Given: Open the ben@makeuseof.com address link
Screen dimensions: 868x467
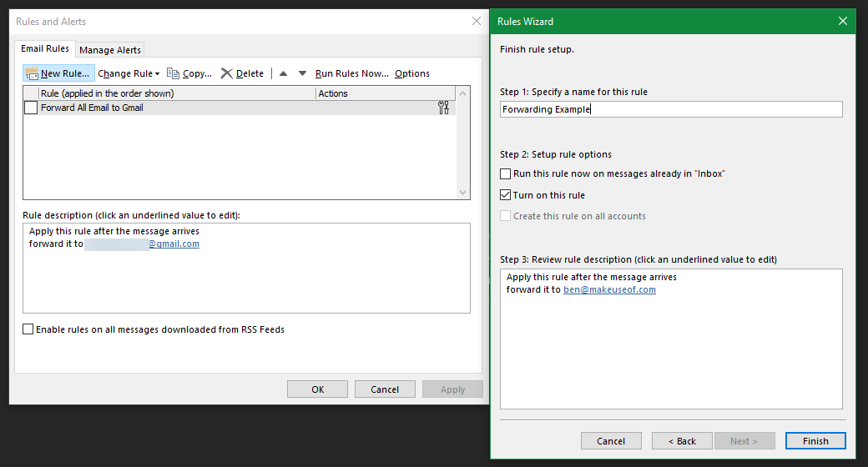Looking at the screenshot, I should pyautogui.click(x=609, y=290).
